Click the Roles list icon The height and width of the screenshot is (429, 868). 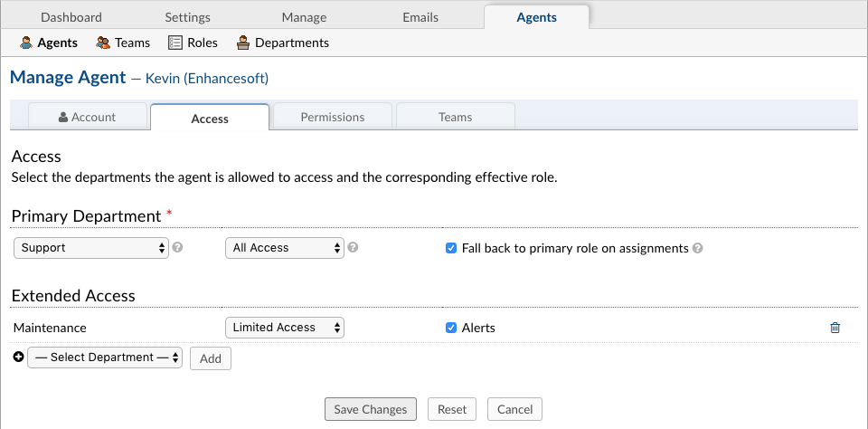pyautogui.click(x=175, y=43)
